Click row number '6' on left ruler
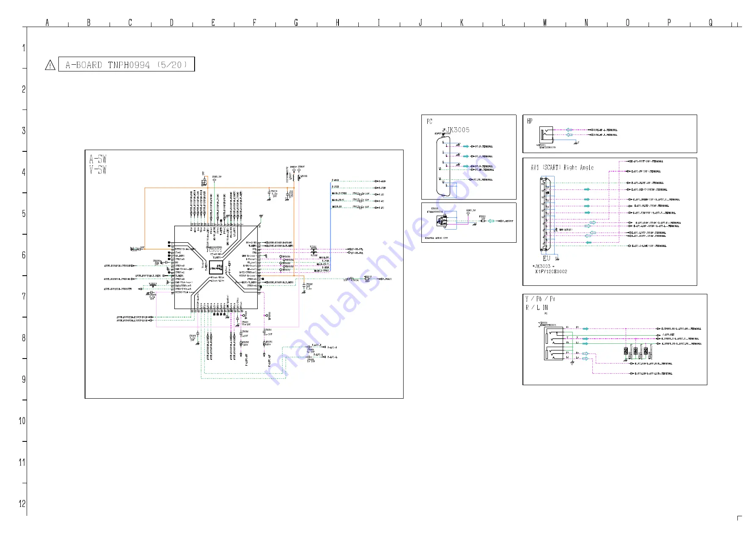The image size is (756, 534). pos(24,255)
